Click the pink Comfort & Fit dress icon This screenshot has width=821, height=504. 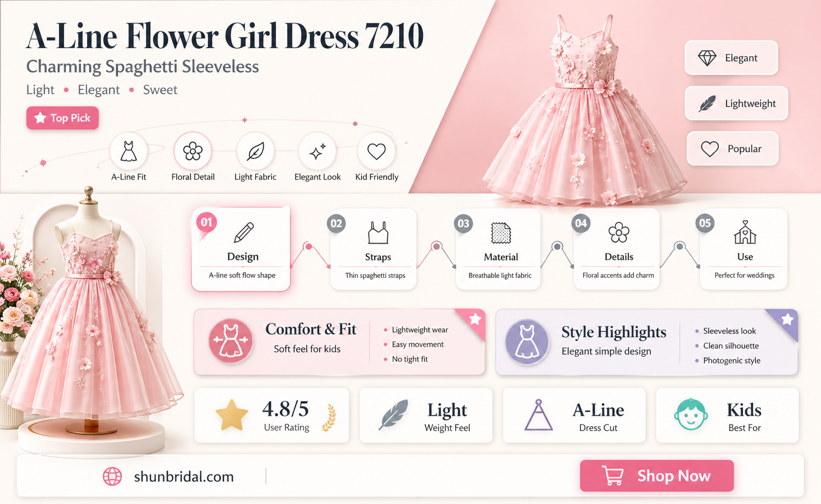(x=231, y=340)
